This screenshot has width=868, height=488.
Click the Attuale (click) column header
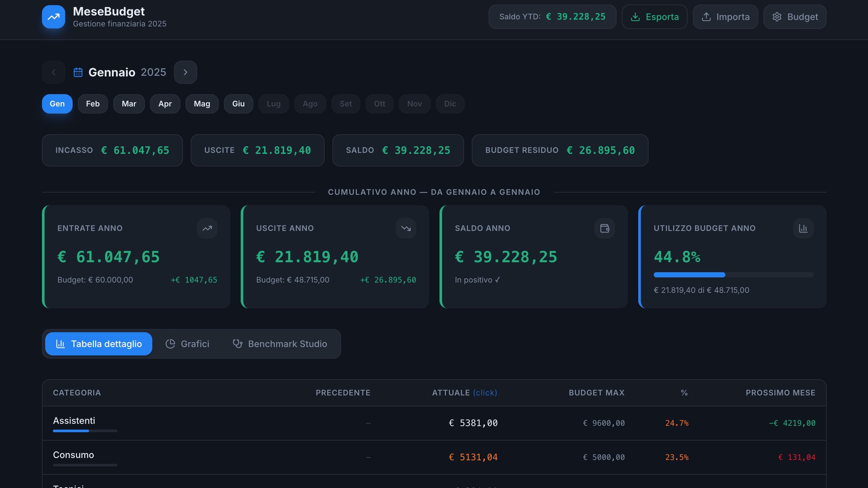pyautogui.click(x=464, y=393)
